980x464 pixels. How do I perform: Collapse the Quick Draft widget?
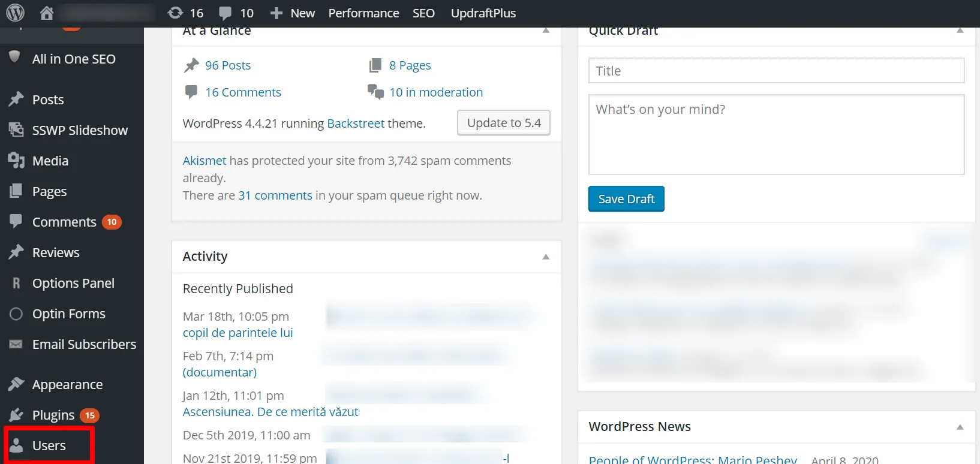[x=960, y=31]
